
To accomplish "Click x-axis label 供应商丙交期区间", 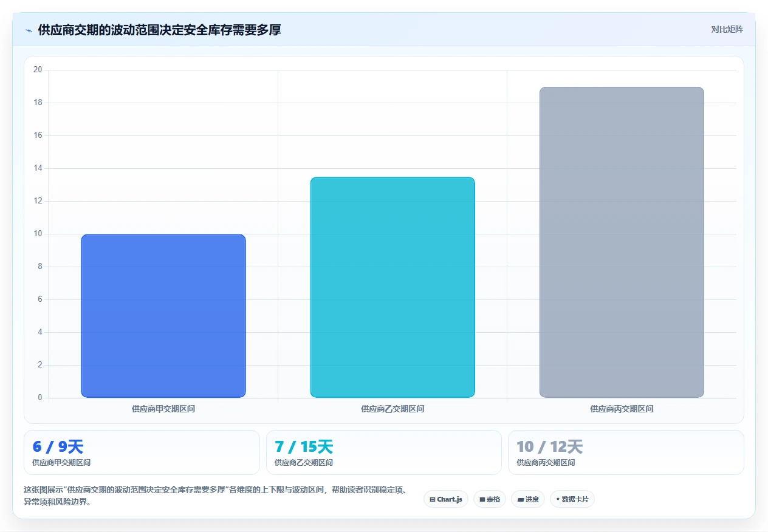I will (x=622, y=409).
